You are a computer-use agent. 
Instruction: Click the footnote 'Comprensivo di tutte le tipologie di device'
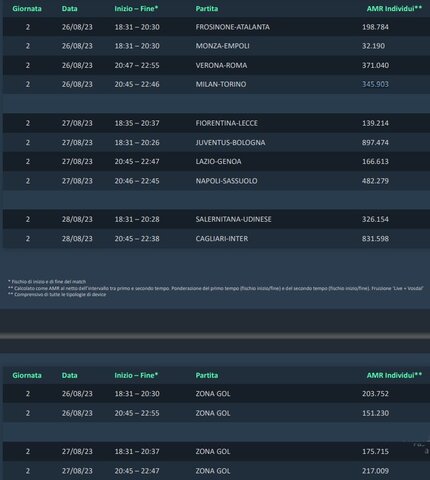pos(57,295)
